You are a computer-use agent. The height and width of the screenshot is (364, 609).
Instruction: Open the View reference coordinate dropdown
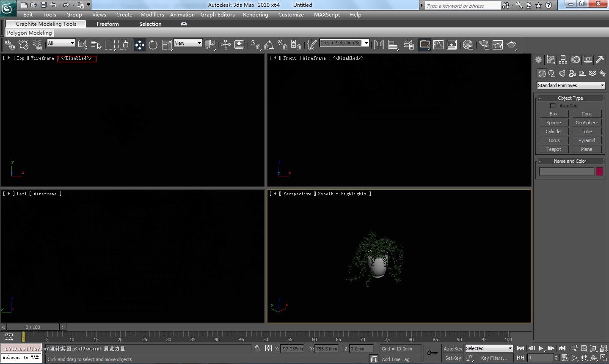(188, 43)
